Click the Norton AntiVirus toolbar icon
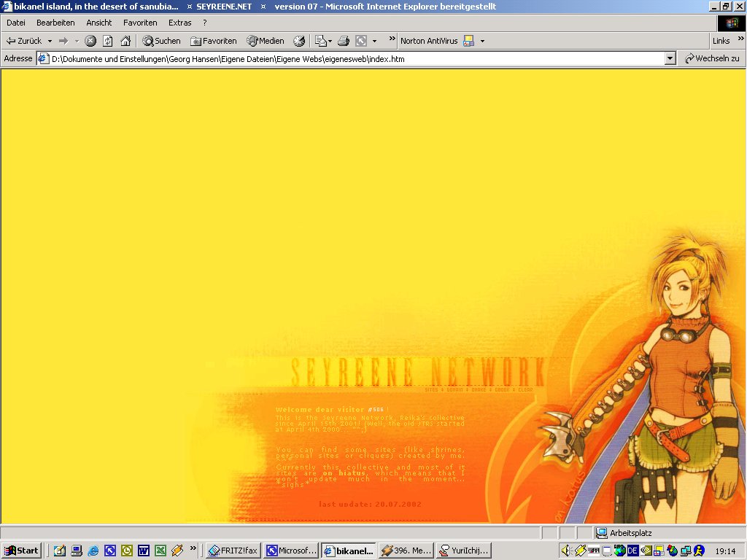The image size is (747, 560). tap(469, 41)
